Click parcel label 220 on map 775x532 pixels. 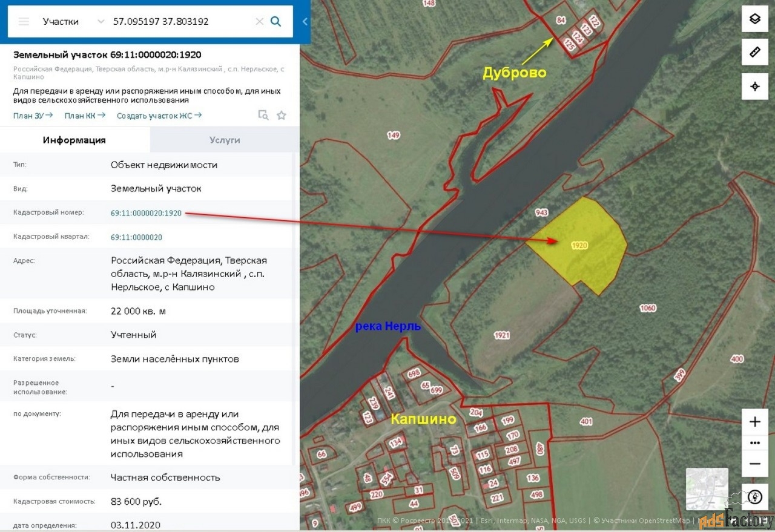pyautogui.click(x=377, y=494)
